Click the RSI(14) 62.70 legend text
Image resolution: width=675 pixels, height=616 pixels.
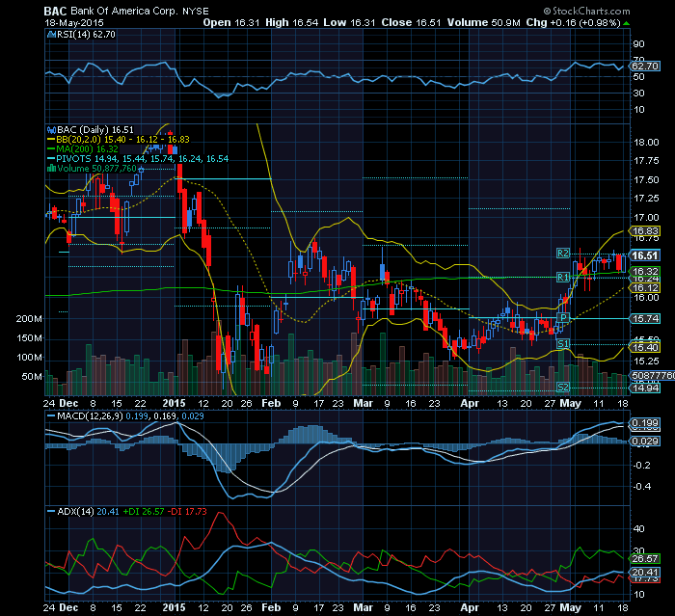tap(87, 35)
